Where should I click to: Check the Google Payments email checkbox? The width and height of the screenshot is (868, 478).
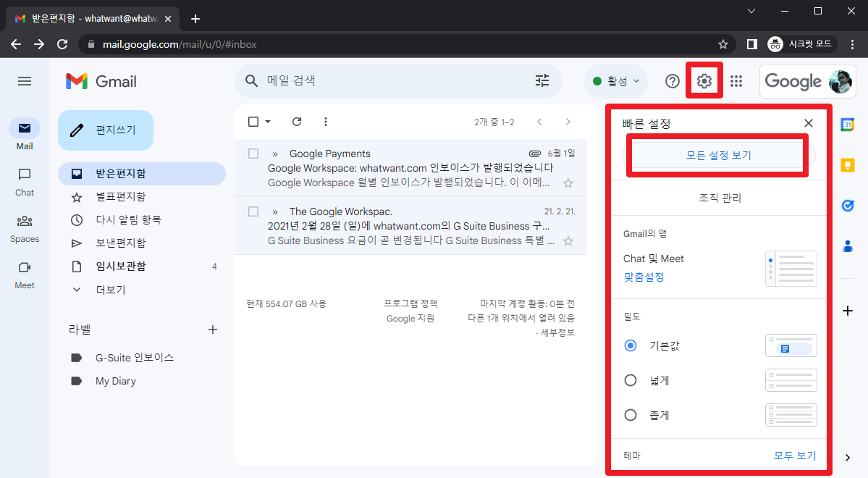point(253,154)
